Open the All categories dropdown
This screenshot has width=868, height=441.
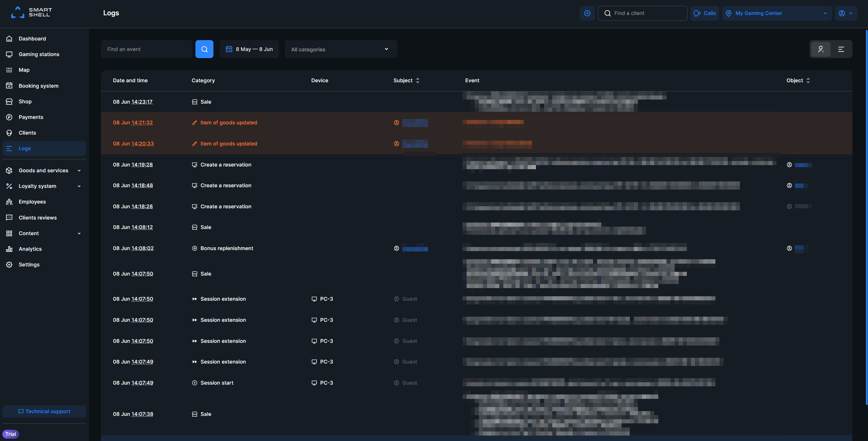[341, 49]
